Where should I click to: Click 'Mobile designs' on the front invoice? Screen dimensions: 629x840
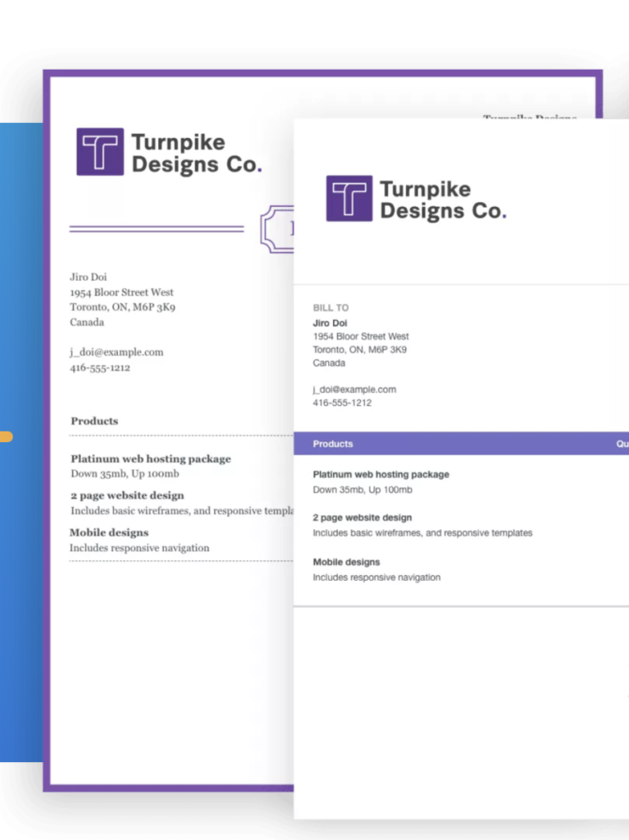[x=346, y=562]
